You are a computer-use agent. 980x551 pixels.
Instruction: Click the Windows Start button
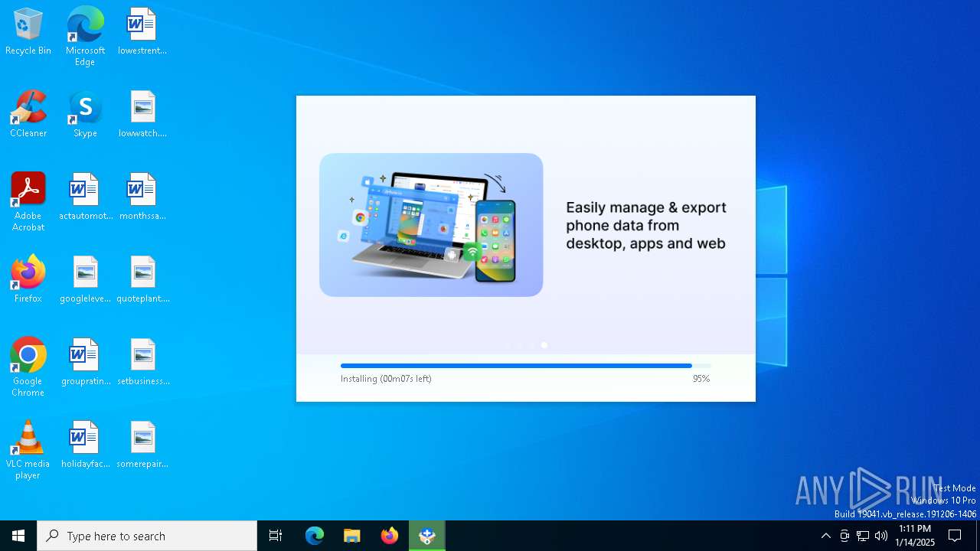tap(18, 536)
